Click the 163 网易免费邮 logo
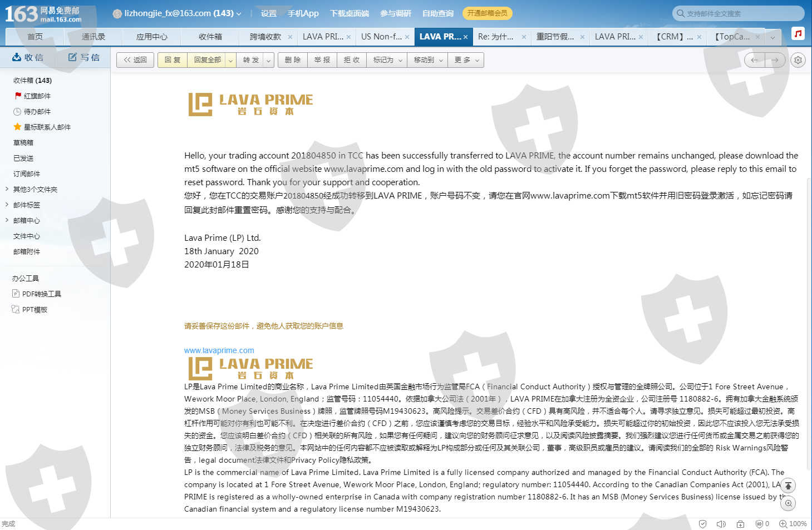Image resolution: width=812 pixels, height=530 pixels. click(x=43, y=13)
